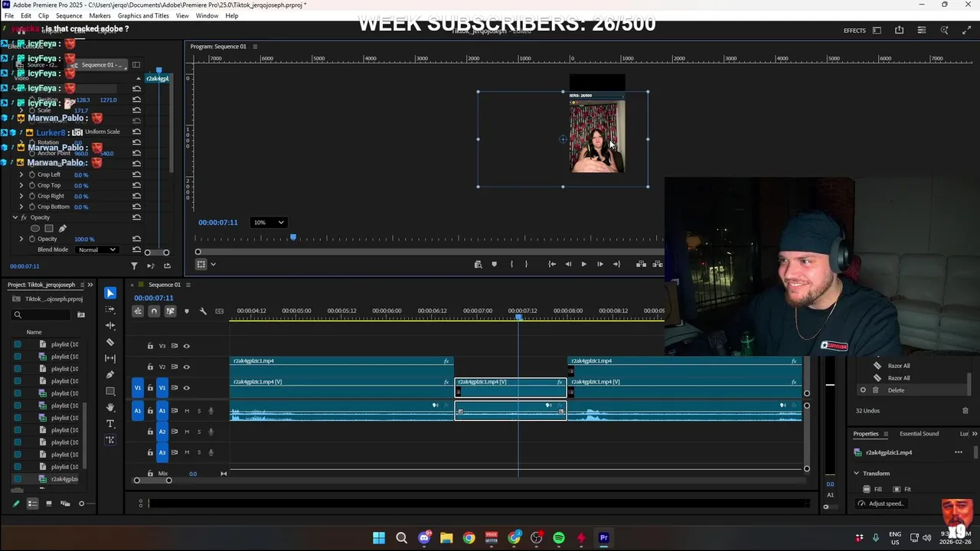Select the Slip tool
Viewport: 980px width, 551px height.
110,358
